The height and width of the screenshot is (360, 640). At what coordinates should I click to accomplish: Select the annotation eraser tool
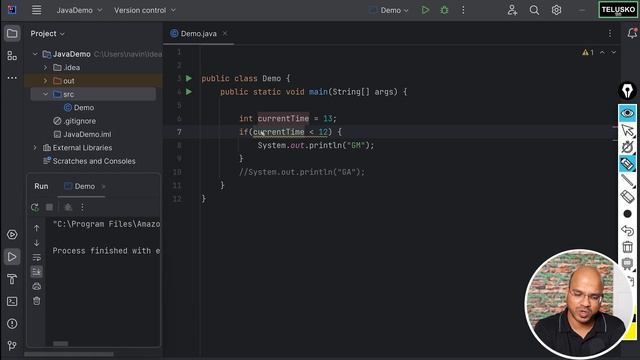627,197
